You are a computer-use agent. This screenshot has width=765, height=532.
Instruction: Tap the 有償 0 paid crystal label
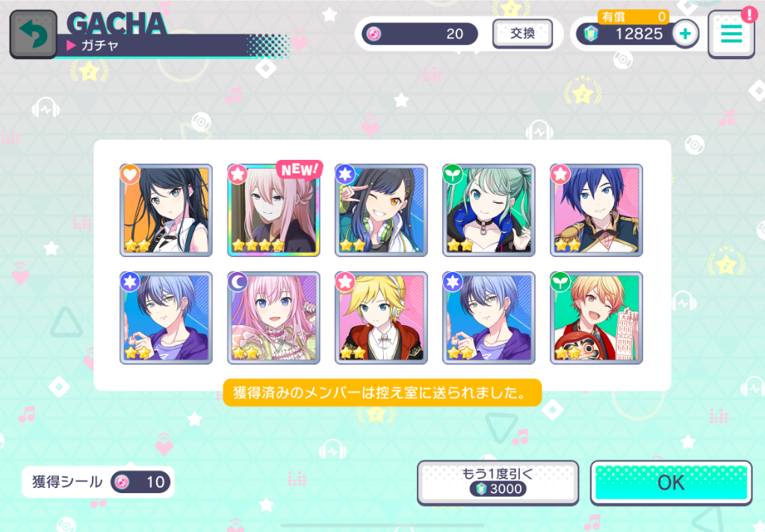634,16
